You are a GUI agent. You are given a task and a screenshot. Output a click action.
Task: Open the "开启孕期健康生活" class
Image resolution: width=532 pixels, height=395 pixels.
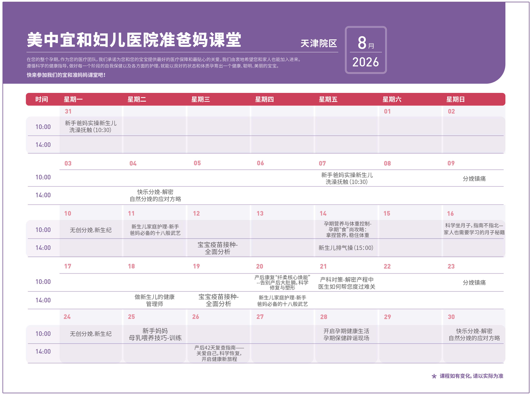[346, 334]
